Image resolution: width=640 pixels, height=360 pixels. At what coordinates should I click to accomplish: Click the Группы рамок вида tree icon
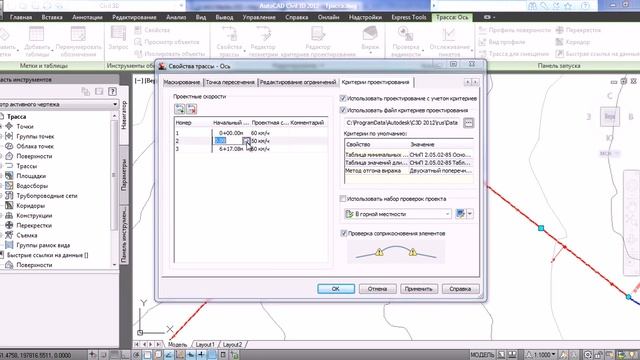[9, 245]
